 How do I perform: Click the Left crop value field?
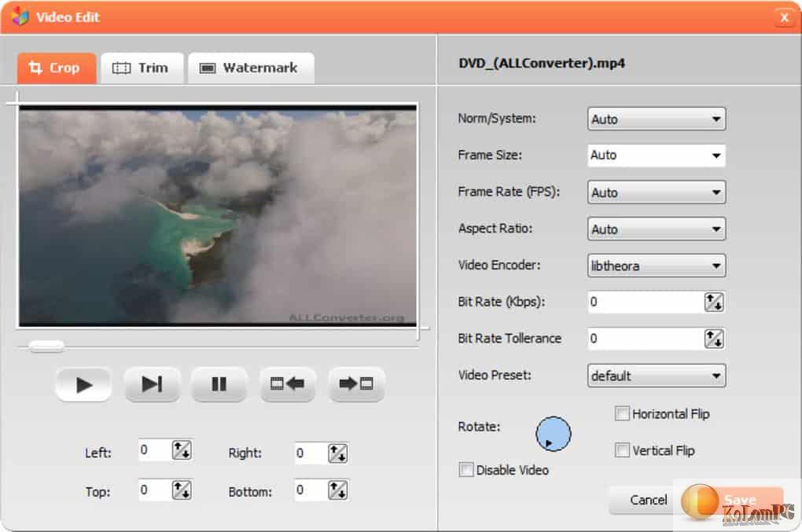click(x=155, y=450)
